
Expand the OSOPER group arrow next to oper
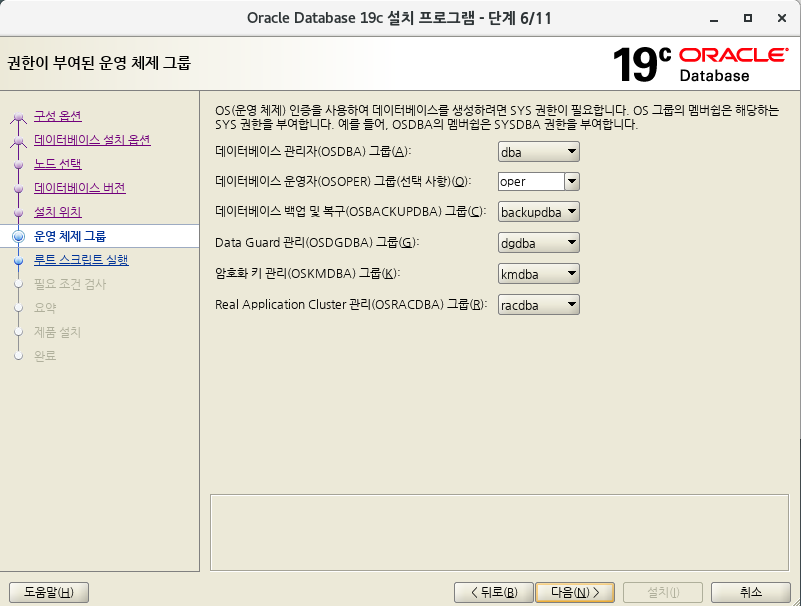tap(572, 181)
